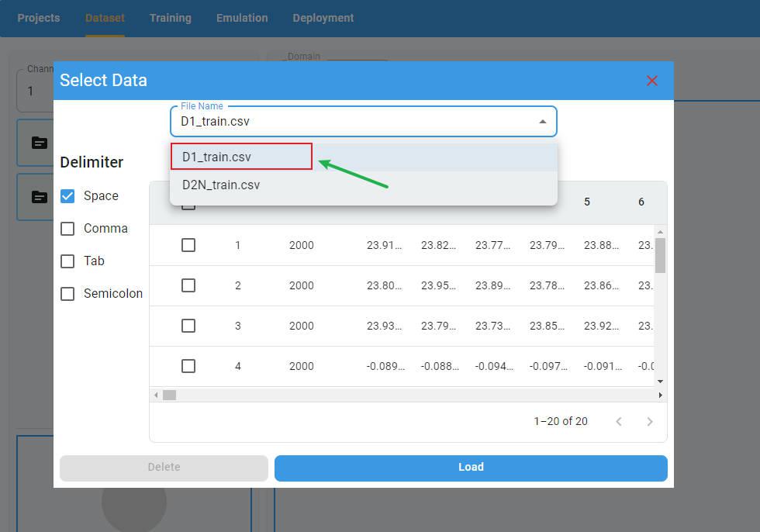Click the lower folder icon behind dialog
760x532 pixels.
tap(40, 197)
